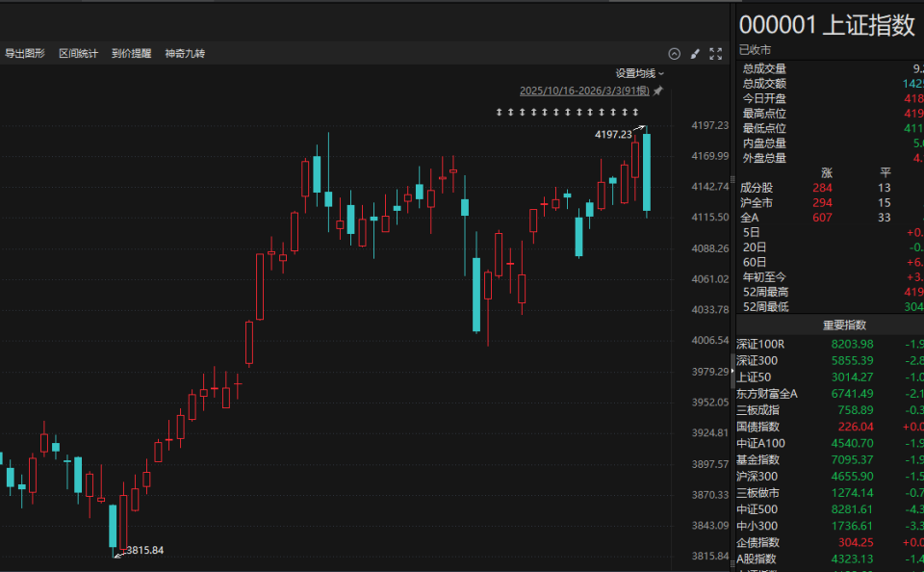Select the 内盘总量 row
924x572 pixels.
pos(831,143)
